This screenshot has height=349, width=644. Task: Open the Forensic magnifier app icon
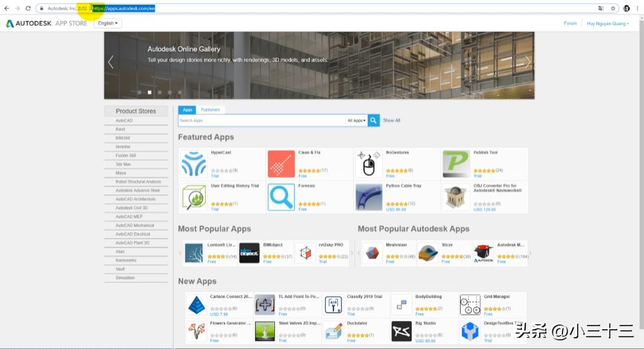pos(282,198)
